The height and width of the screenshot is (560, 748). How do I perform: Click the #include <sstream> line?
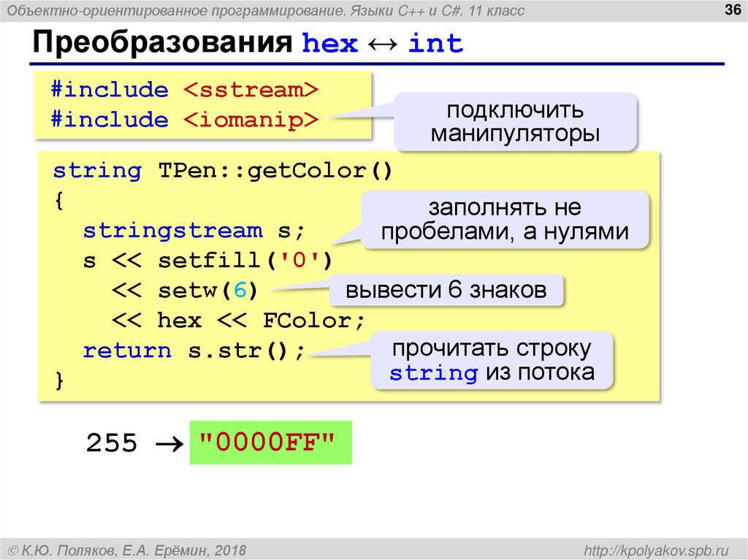[185, 90]
